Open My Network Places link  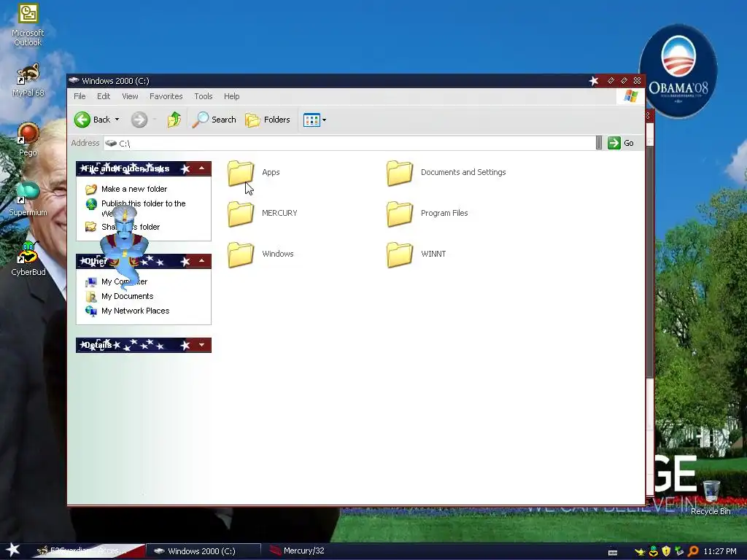pyautogui.click(x=135, y=311)
